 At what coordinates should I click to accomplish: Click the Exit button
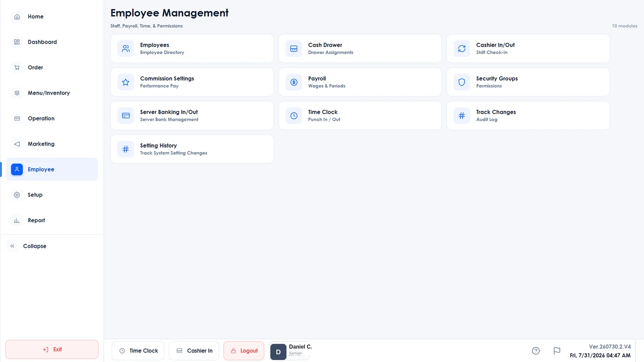[52, 349]
